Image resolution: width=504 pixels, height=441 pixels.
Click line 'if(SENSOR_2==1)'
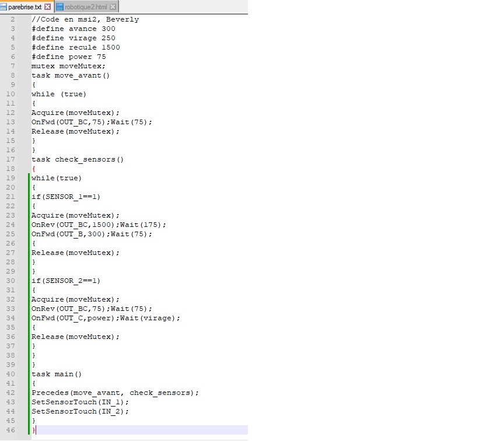tap(66, 281)
